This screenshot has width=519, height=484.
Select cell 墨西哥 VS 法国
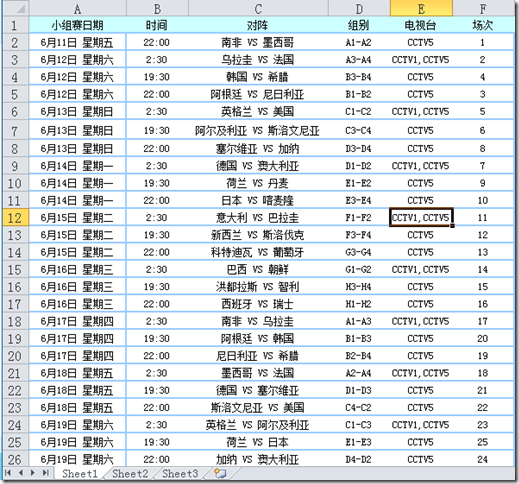258,373
